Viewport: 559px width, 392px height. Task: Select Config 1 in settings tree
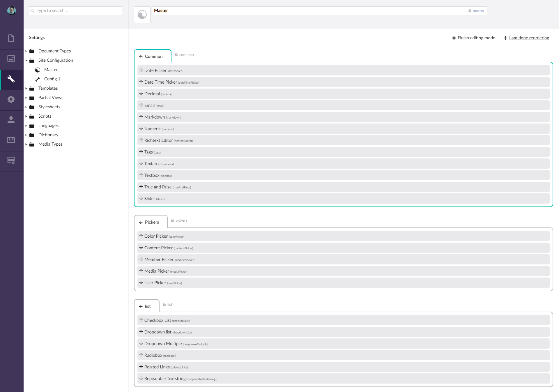click(x=52, y=79)
